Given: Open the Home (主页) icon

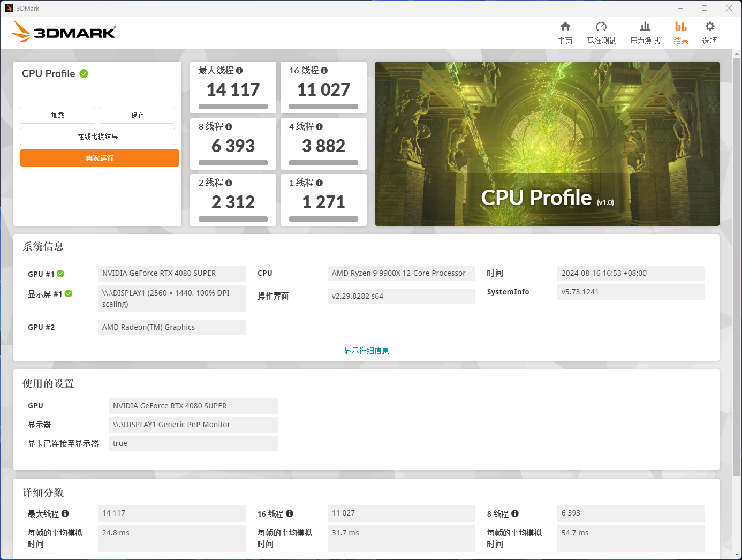Looking at the screenshot, I should point(565,27).
